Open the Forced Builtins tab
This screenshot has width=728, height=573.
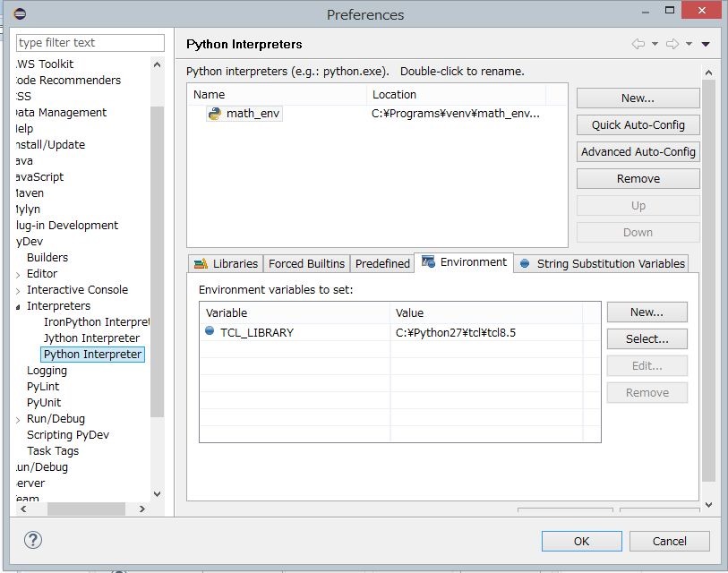tap(306, 263)
